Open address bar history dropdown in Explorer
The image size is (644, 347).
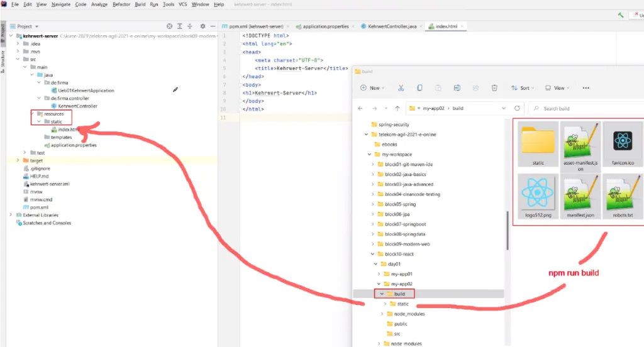coord(504,108)
